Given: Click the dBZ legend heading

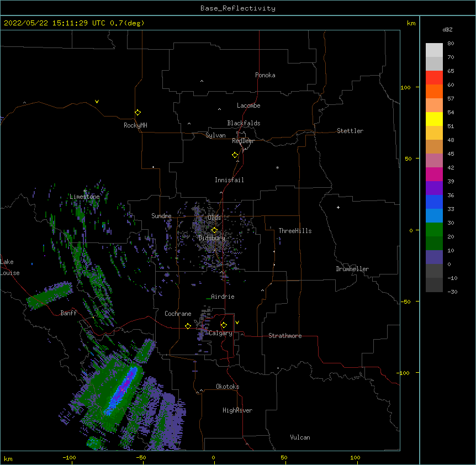Looking at the screenshot, I should (x=447, y=29).
